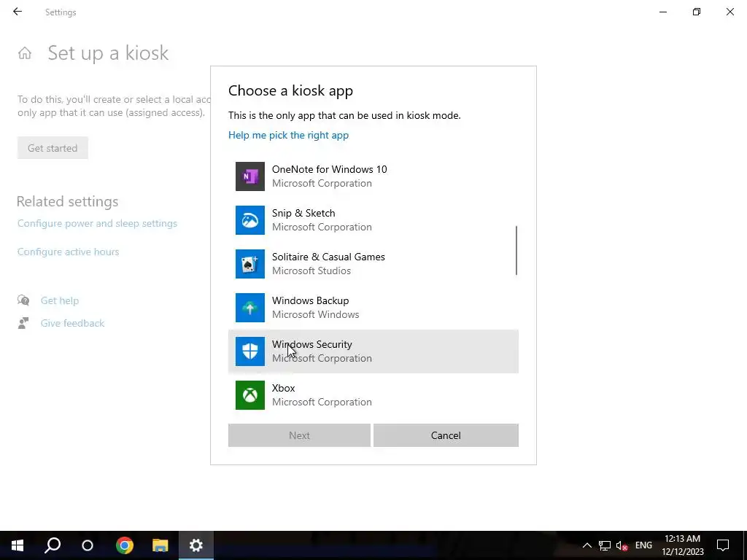Open the notification center icon
This screenshot has width=747, height=560.
click(723, 545)
